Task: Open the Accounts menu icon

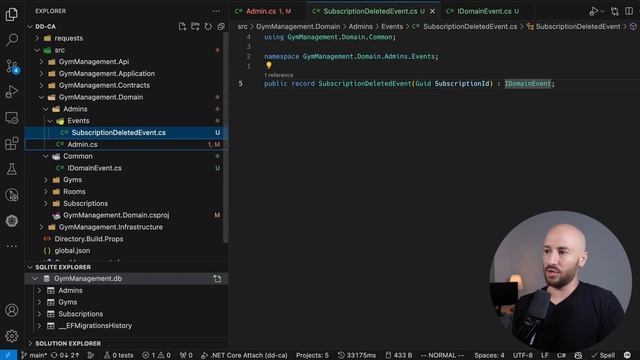Action: tap(11, 310)
